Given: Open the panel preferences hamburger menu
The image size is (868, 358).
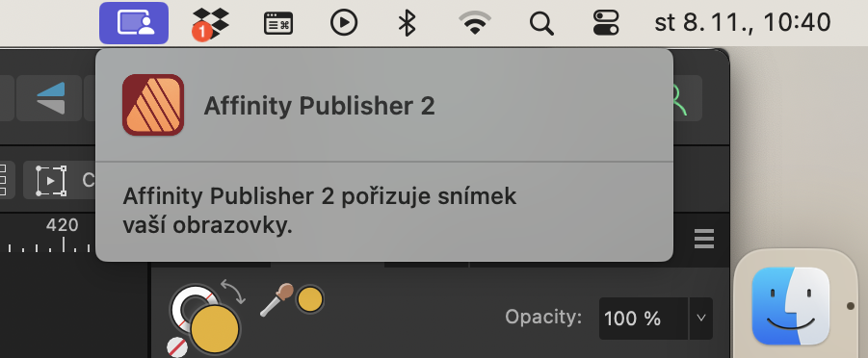Looking at the screenshot, I should coord(704,240).
